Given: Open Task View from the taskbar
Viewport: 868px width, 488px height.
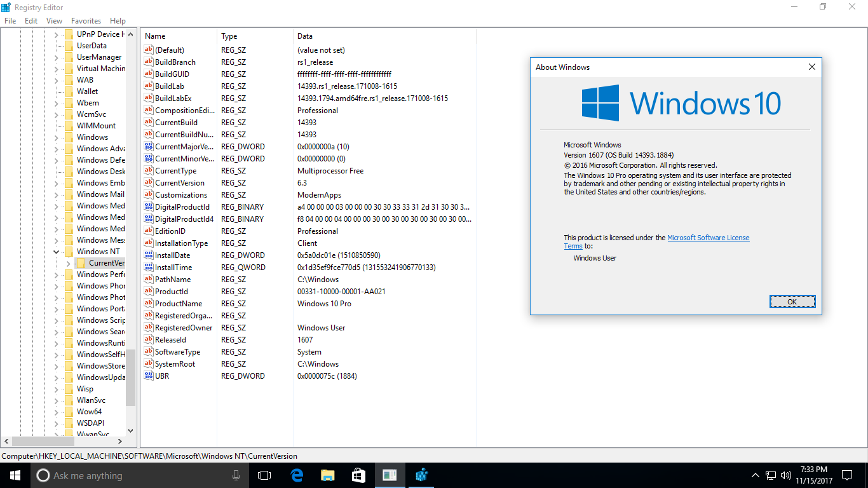Looking at the screenshot, I should click(x=264, y=475).
